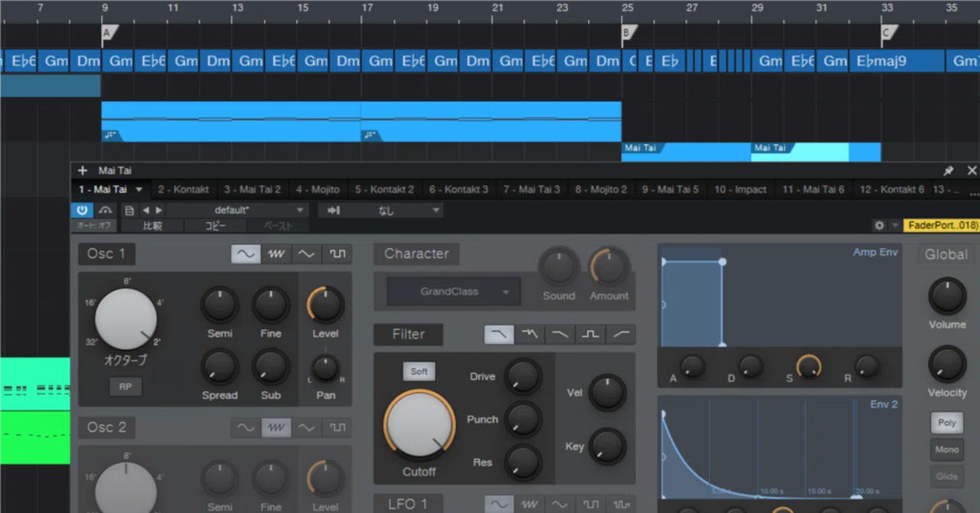Image resolution: width=980 pixels, height=513 pixels.
Task: Click the コピー copy button
Action: [x=215, y=226]
